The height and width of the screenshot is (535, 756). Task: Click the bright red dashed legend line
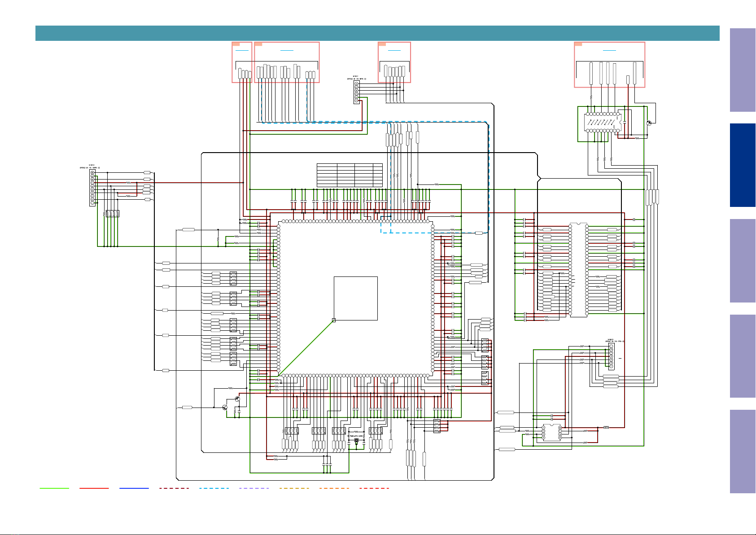tap(374, 488)
